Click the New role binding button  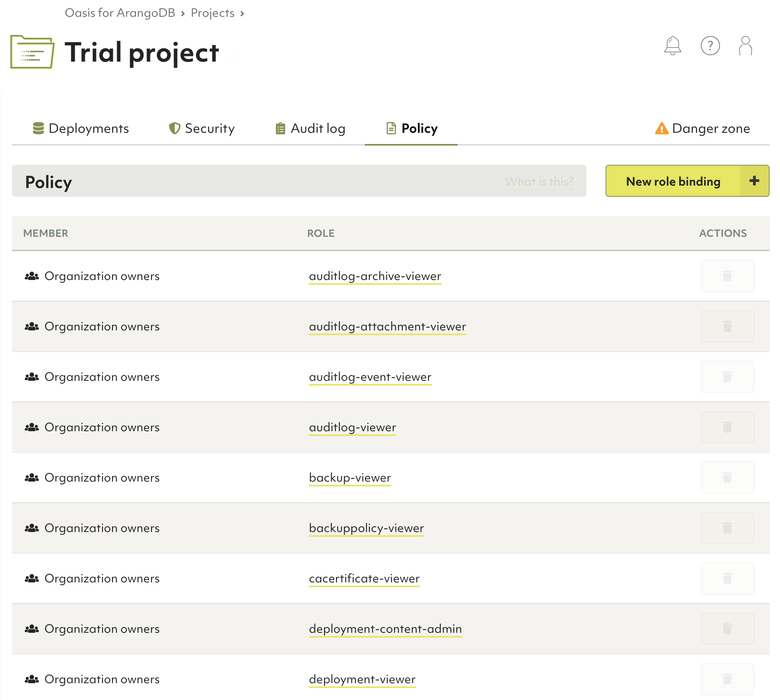(x=673, y=181)
